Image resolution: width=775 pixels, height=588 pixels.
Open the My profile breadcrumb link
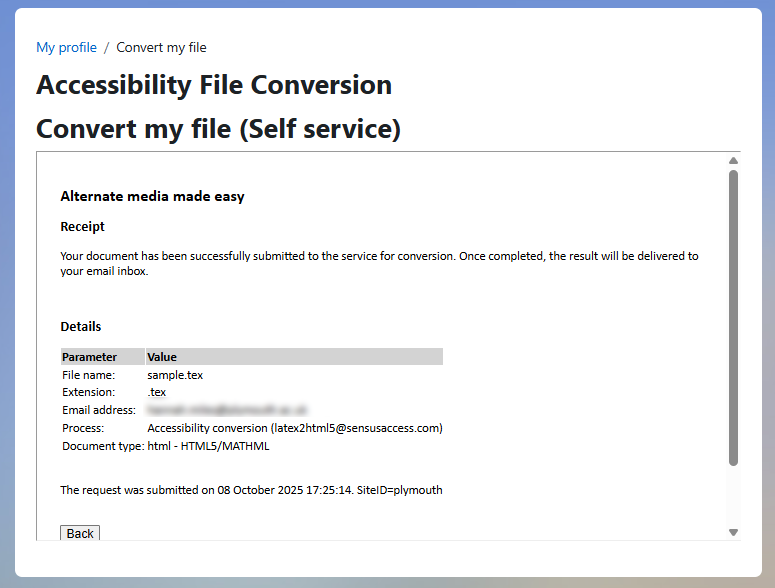(x=66, y=47)
